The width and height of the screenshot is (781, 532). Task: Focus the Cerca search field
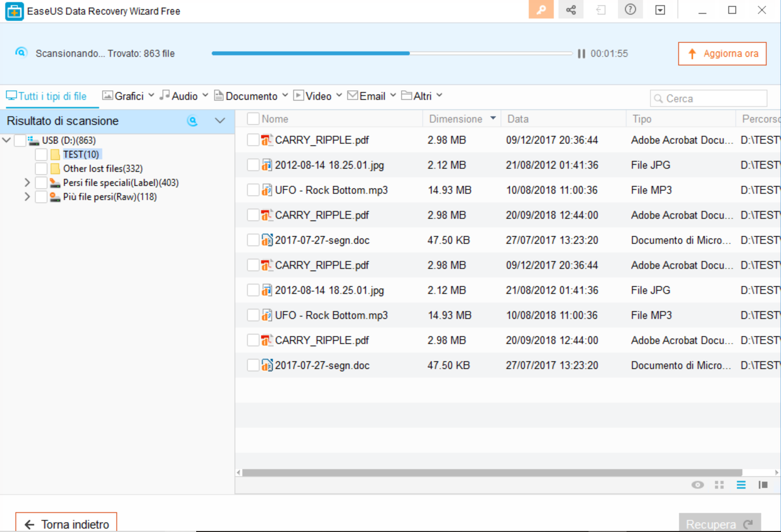point(708,99)
